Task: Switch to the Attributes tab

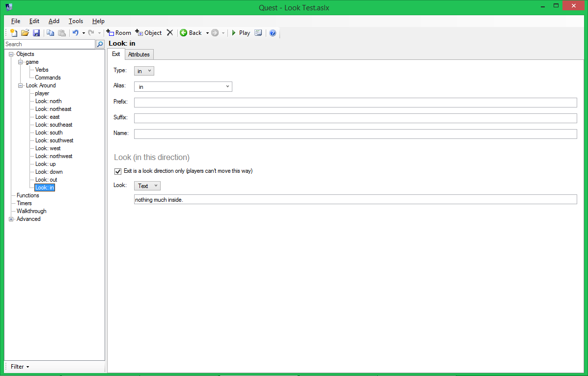Action: 139,54
